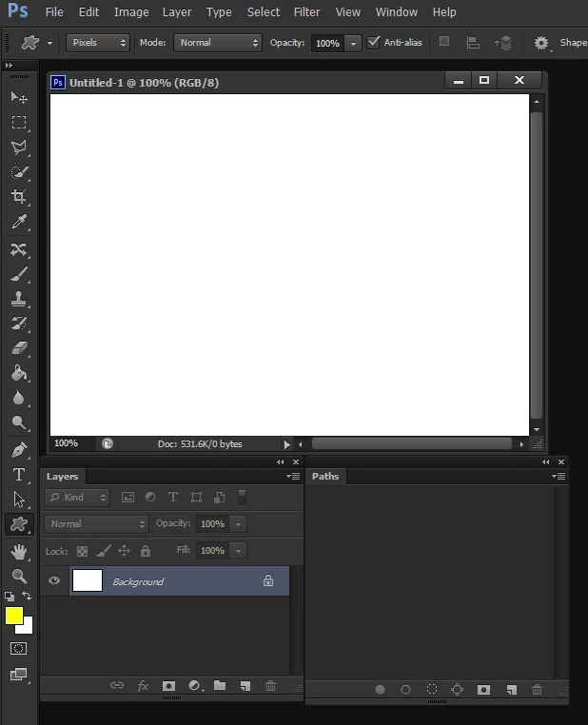This screenshot has width=588, height=725.
Task: Select the Move tool
Action: coord(19,97)
